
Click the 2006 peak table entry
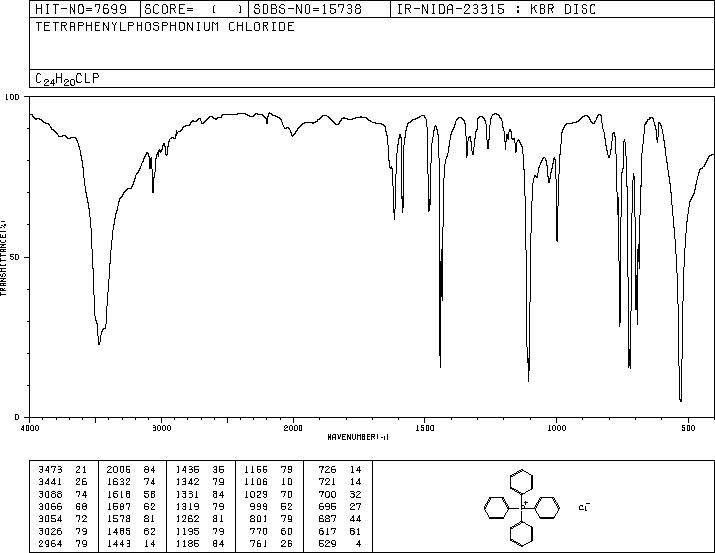[x=131, y=469]
